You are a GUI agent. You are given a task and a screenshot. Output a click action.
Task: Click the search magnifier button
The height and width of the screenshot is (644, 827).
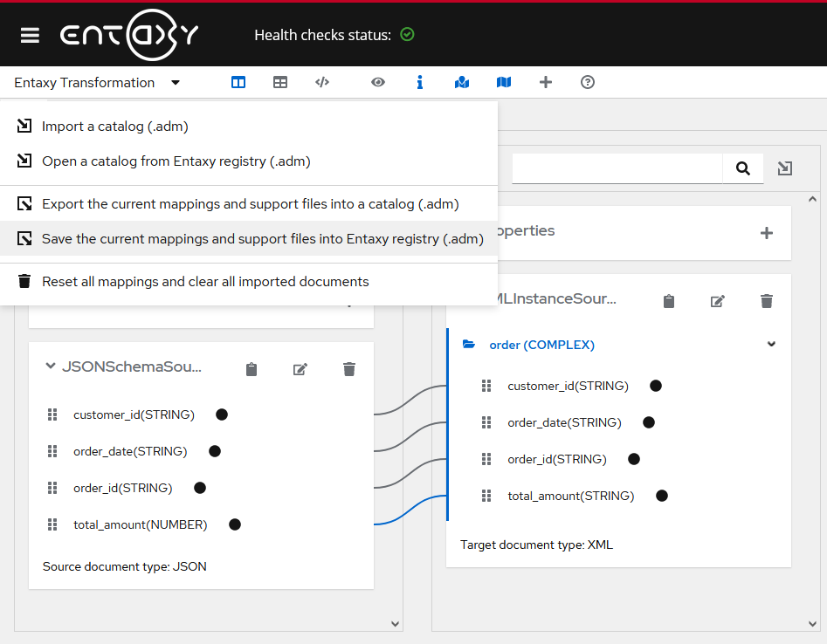743,168
